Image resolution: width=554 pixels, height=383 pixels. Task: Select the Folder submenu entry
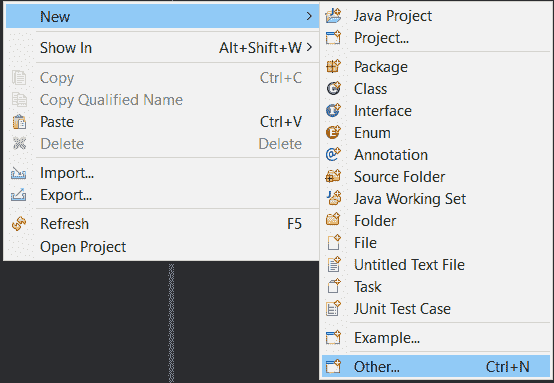[x=436, y=220]
